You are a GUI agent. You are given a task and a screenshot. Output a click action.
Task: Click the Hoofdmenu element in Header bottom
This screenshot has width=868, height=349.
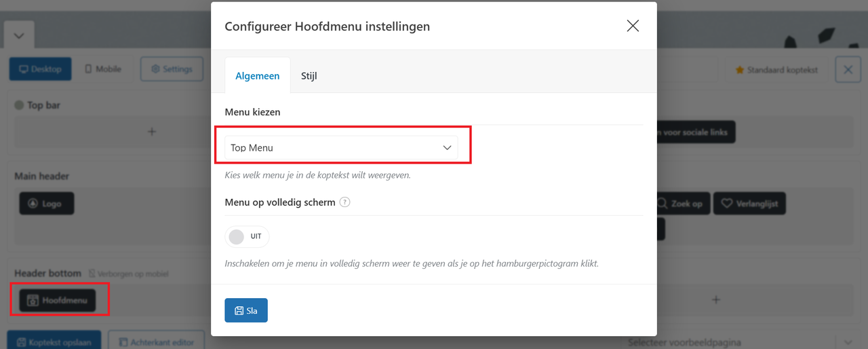click(x=58, y=300)
